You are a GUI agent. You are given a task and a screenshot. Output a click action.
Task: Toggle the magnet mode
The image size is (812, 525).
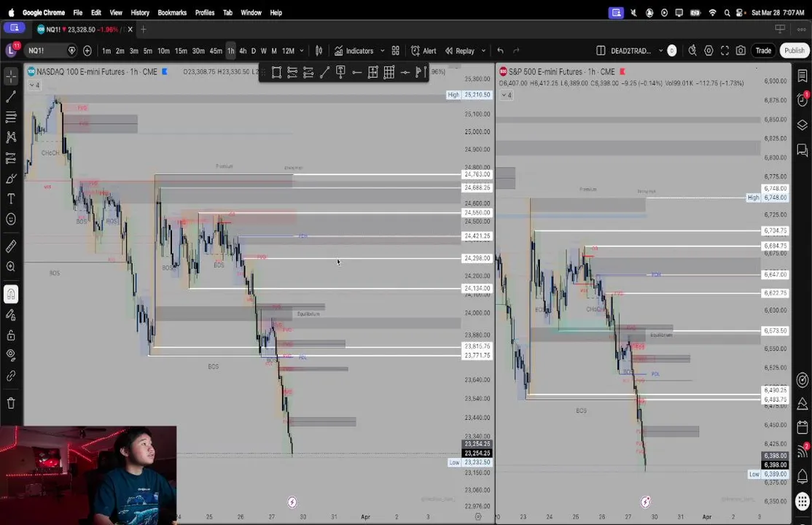tap(11, 295)
